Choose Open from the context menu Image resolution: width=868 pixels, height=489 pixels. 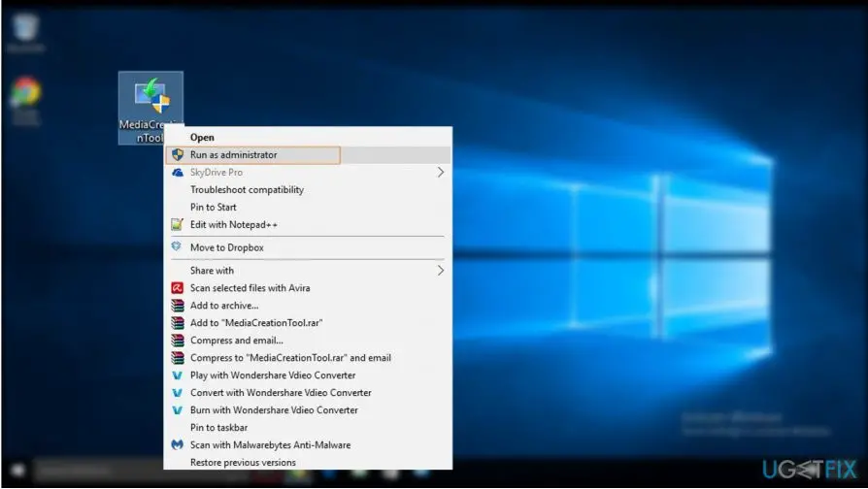[x=308, y=137]
